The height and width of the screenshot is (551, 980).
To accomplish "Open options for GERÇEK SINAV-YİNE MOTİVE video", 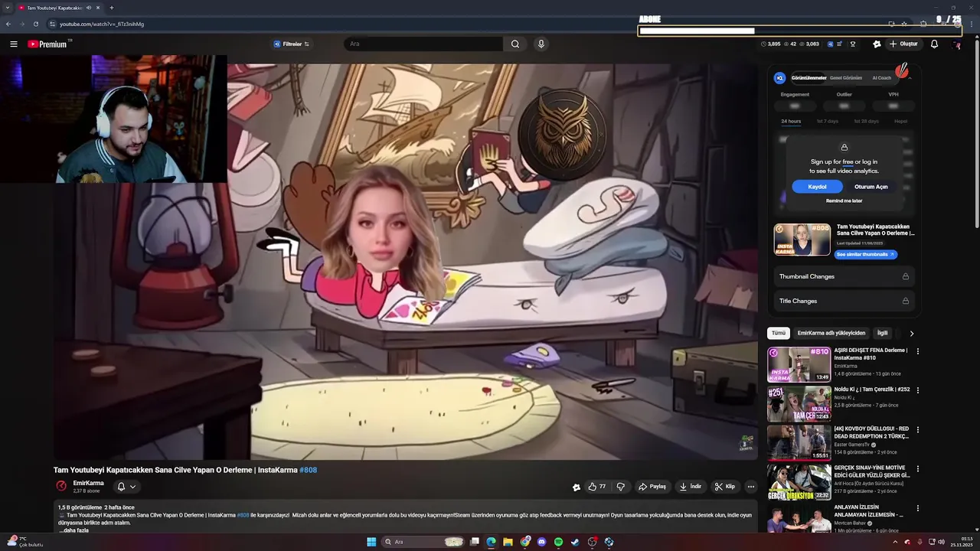I will [x=917, y=469].
